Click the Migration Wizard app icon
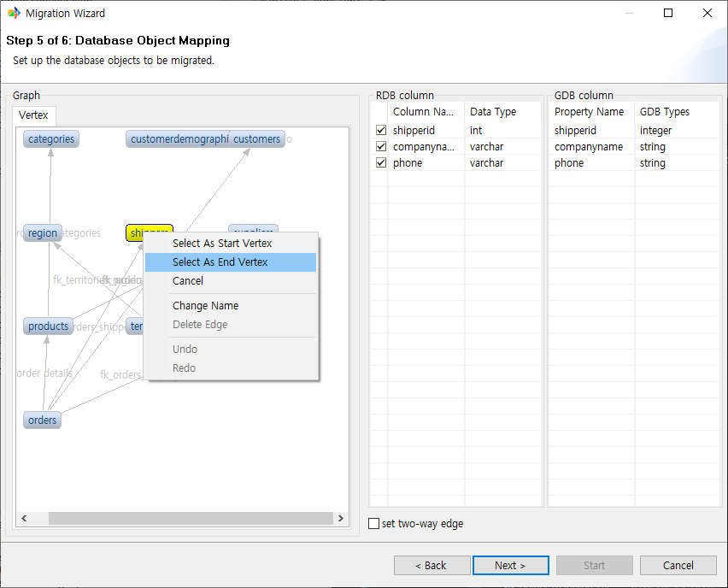728x588 pixels. pos(14,14)
